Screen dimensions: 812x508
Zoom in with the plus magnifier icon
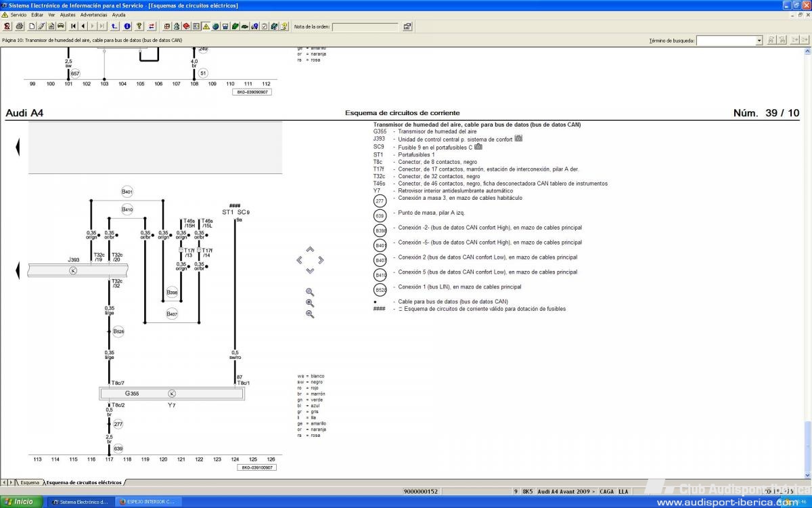pos(310,303)
